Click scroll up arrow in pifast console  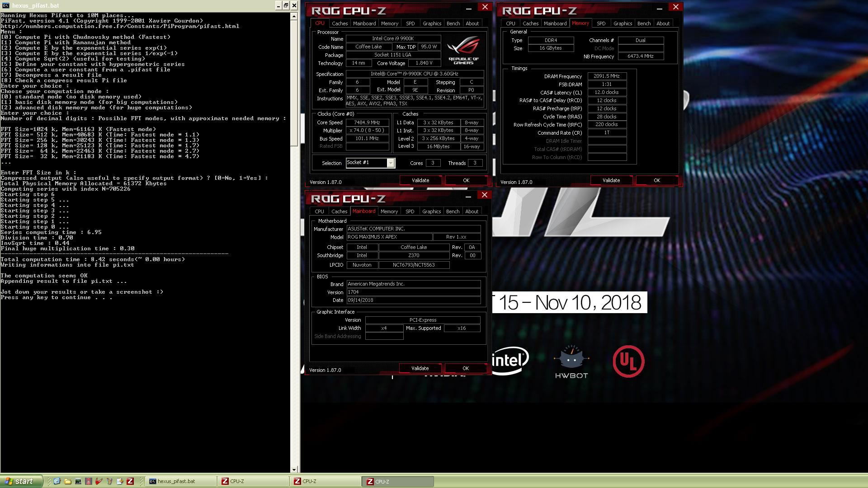coord(294,16)
